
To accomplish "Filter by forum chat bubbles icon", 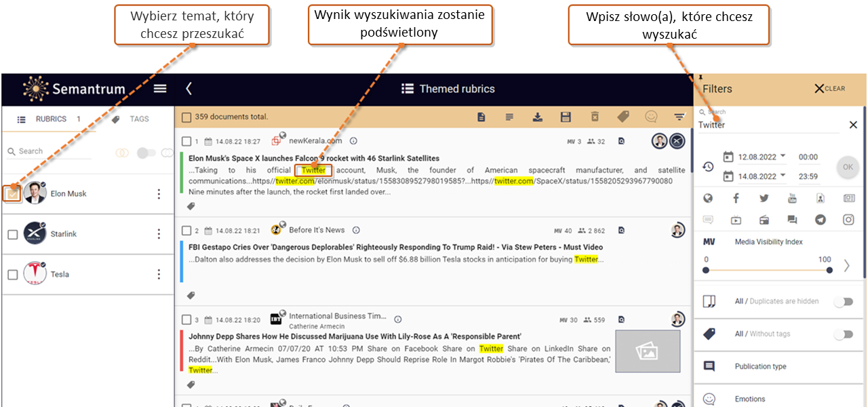I will pos(792,220).
